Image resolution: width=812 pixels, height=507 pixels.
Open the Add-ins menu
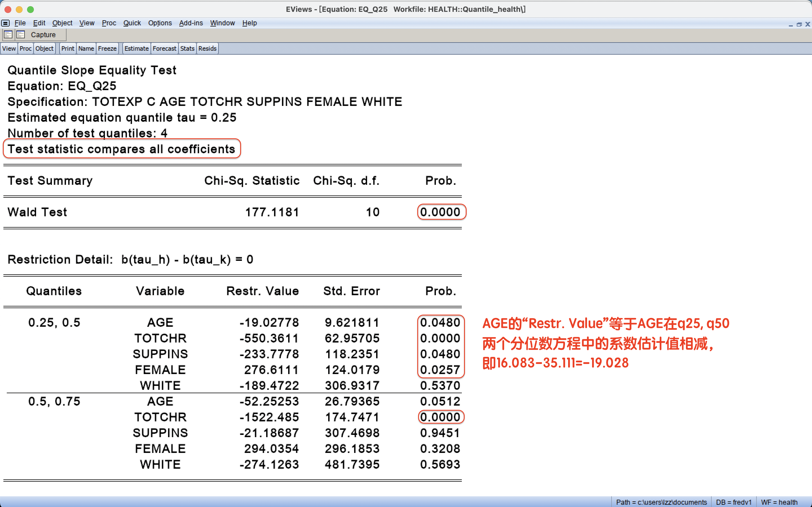click(x=191, y=23)
